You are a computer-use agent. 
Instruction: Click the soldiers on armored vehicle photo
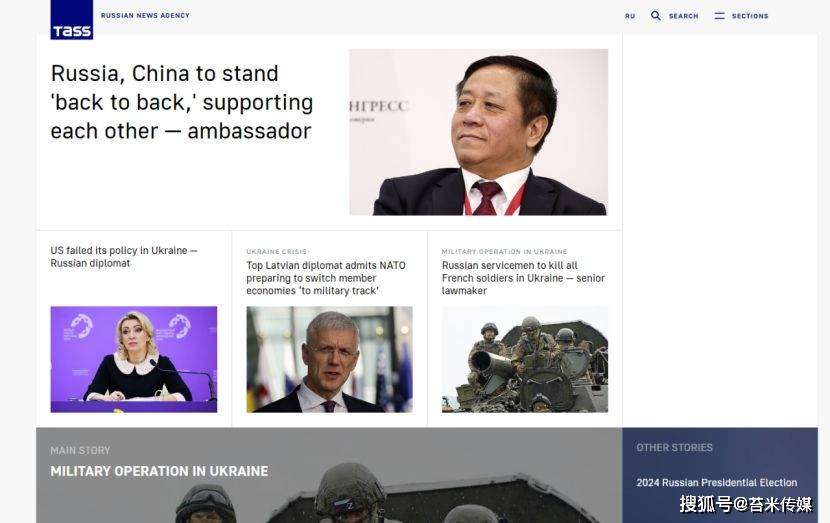click(x=525, y=359)
